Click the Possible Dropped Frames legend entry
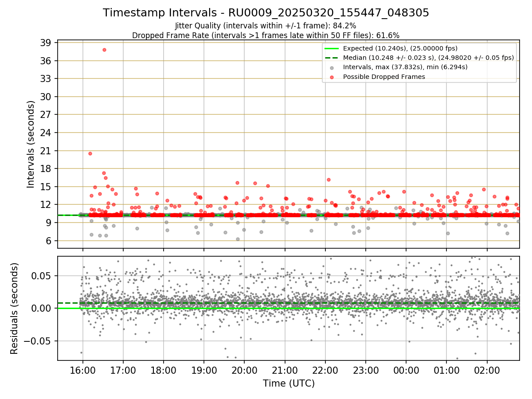This screenshot has width=532, height=399. (384, 77)
